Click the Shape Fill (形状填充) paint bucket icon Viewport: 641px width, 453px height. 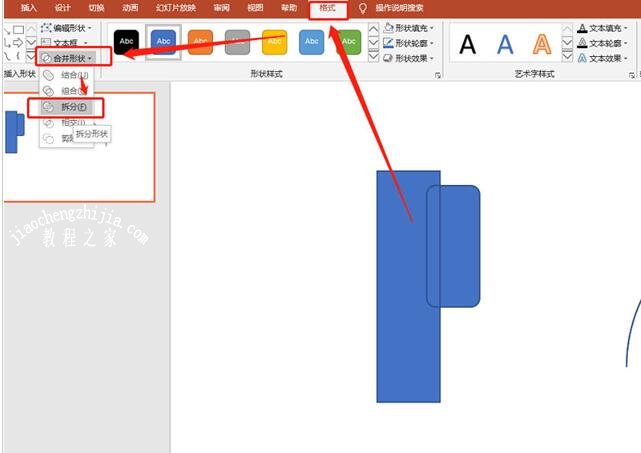[x=388, y=28]
